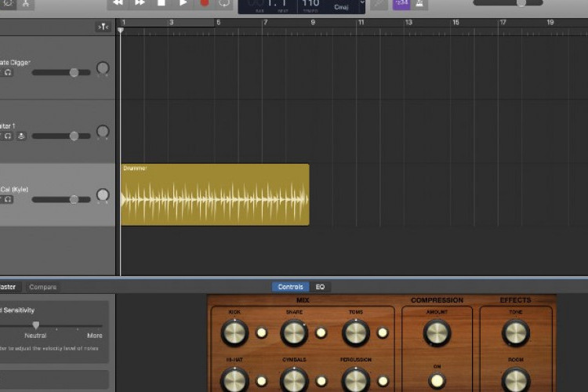Click the Effects Tone knob
The height and width of the screenshot is (392, 588).
point(516,332)
